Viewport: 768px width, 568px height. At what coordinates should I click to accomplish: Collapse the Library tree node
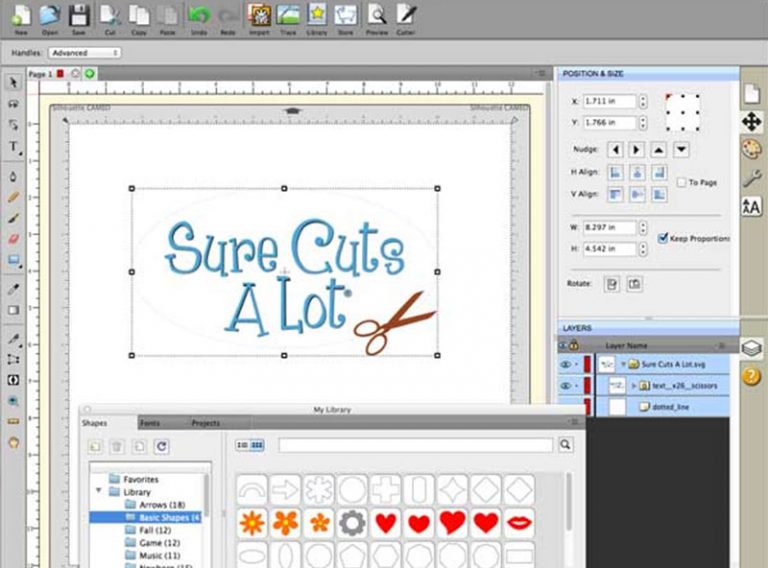pos(98,492)
